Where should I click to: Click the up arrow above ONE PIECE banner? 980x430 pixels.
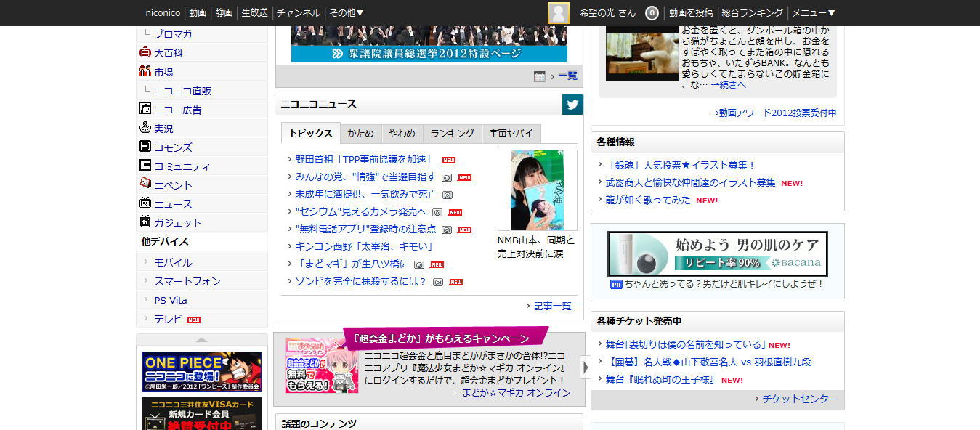[202, 339]
